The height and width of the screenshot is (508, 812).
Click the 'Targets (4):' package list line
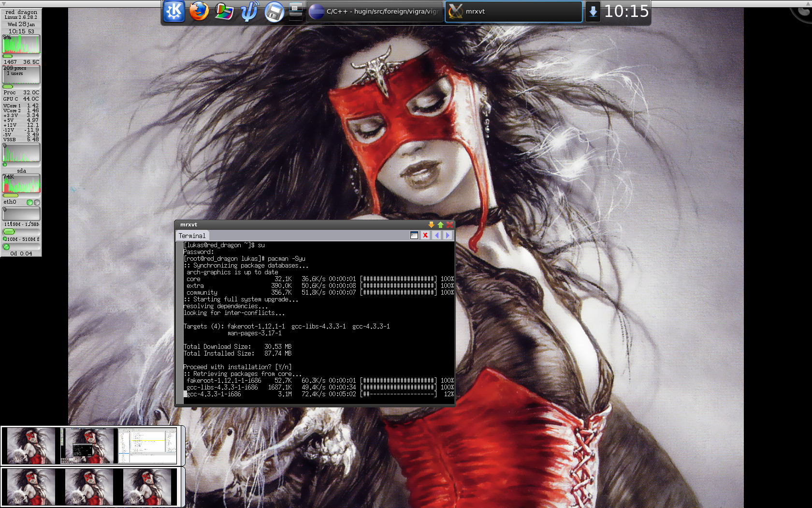[287, 327]
